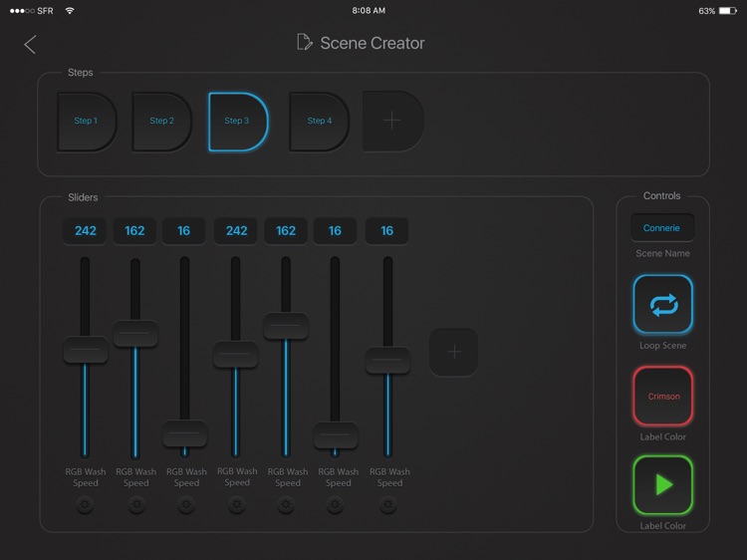Click third slider's 16 value box
This screenshot has height=560, width=747.
tap(184, 231)
